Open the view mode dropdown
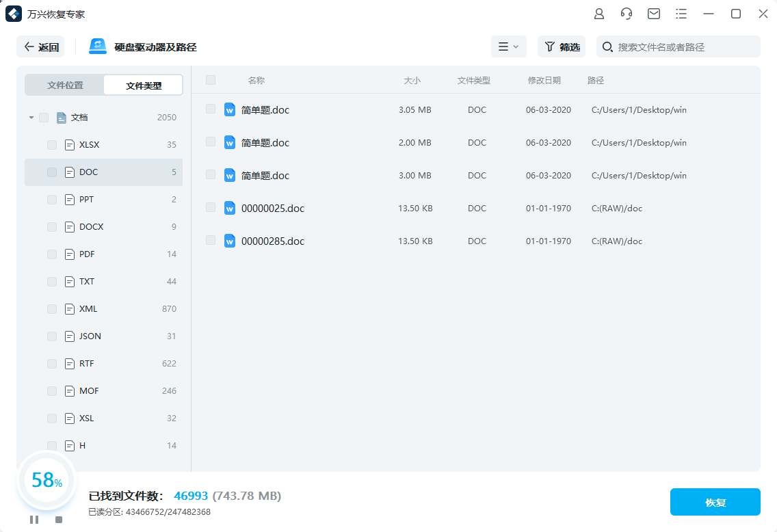777x532 pixels. point(508,46)
